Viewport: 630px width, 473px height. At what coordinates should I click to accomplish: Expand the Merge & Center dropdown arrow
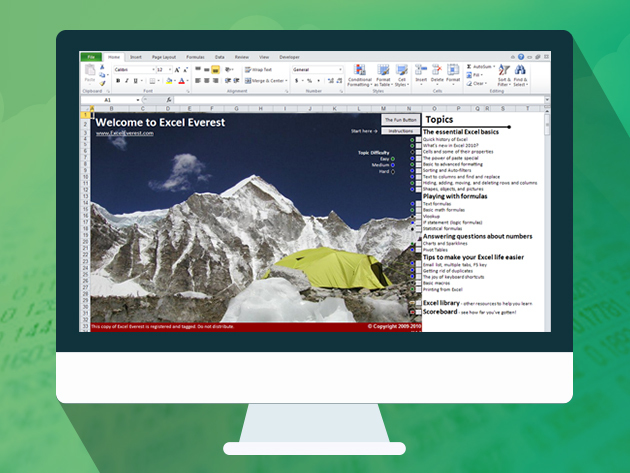286,81
